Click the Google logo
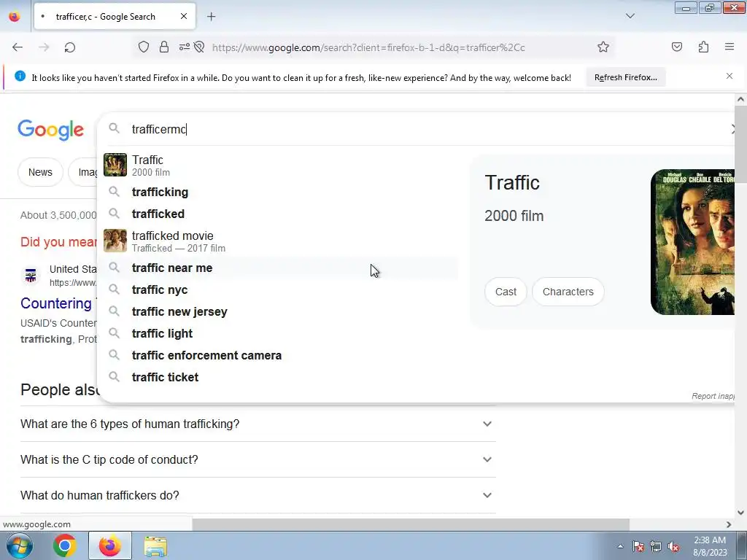Image resolution: width=747 pixels, height=560 pixels. tap(50, 130)
